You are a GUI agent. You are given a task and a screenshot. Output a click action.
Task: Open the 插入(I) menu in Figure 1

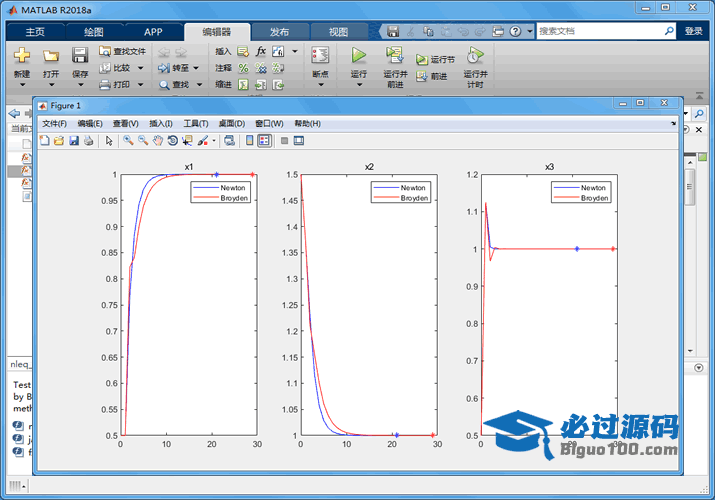(x=161, y=124)
